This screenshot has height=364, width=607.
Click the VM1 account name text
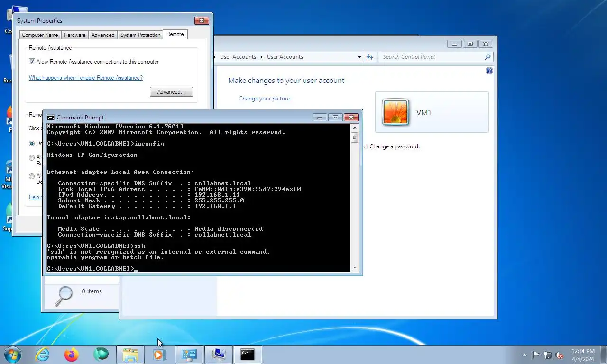pos(424,113)
